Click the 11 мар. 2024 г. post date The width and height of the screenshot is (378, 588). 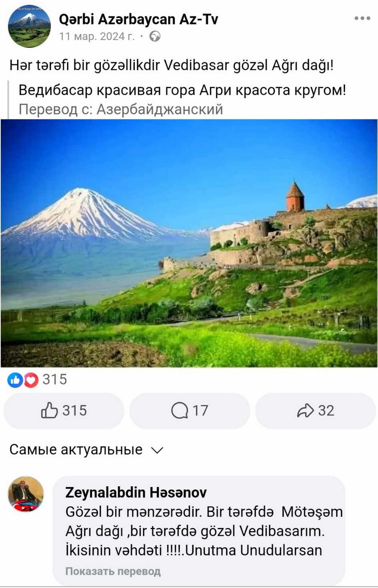coord(97,37)
